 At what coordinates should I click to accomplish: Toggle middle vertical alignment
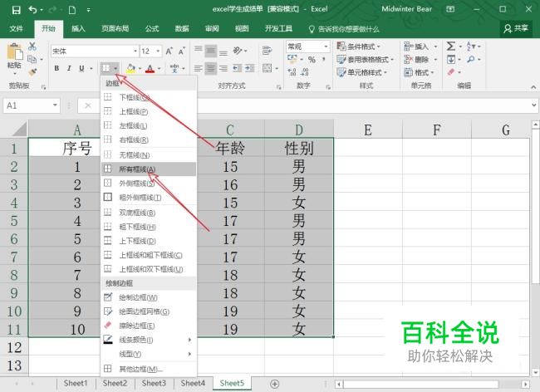(210, 51)
